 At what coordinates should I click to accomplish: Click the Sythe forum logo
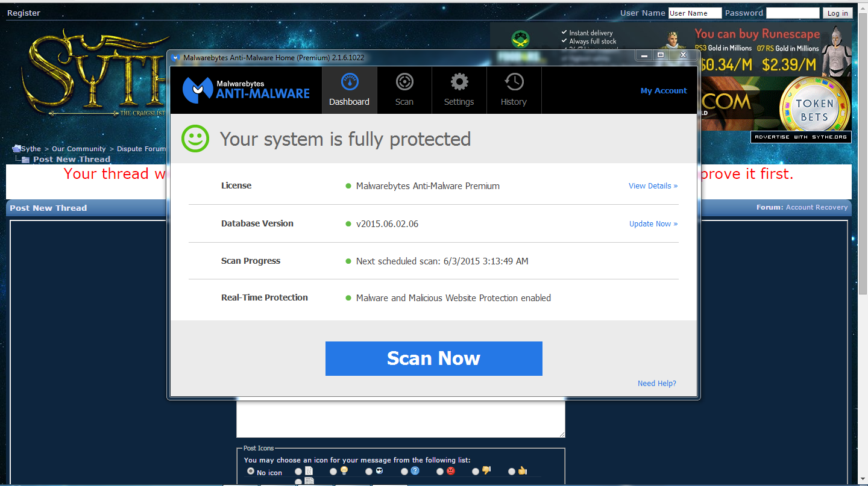point(93,73)
